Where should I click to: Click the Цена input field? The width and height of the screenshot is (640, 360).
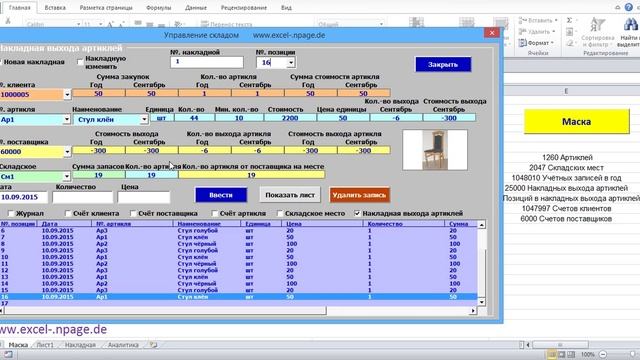[144, 197]
